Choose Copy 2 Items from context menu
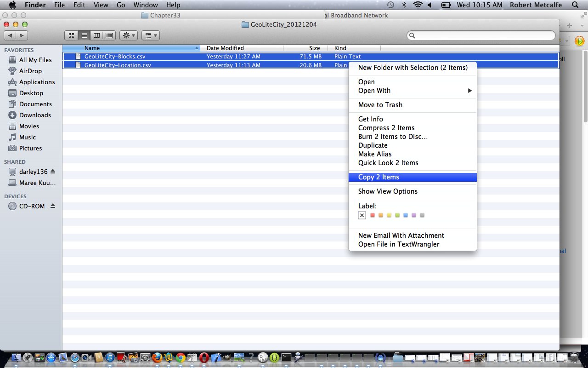 (x=379, y=177)
